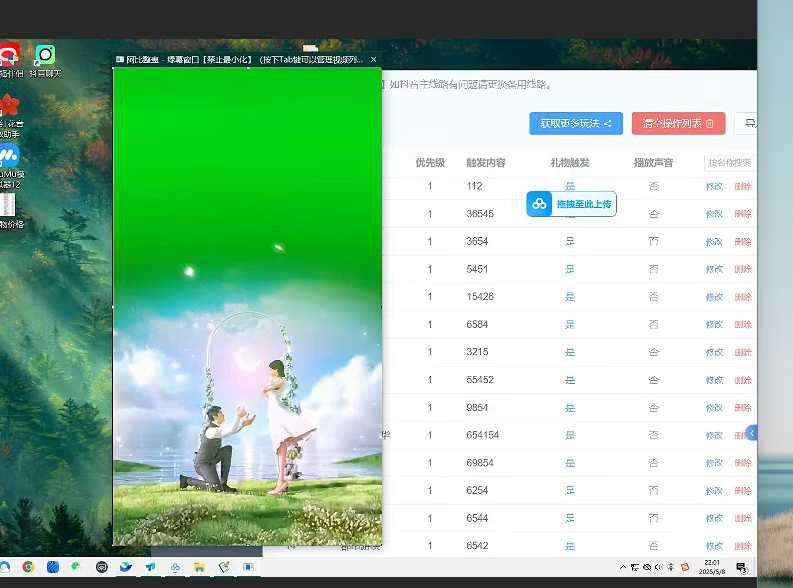The height and width of the screenshot is (588, 793).
Task: Click the Baidu Netdisk cloud icon on the upload widget
Action: pos(539,204)
